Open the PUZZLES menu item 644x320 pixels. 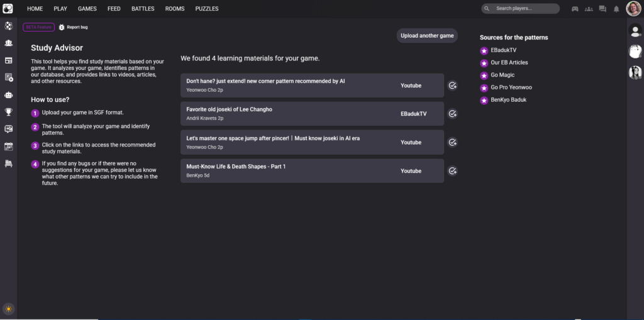coord(207,9)
